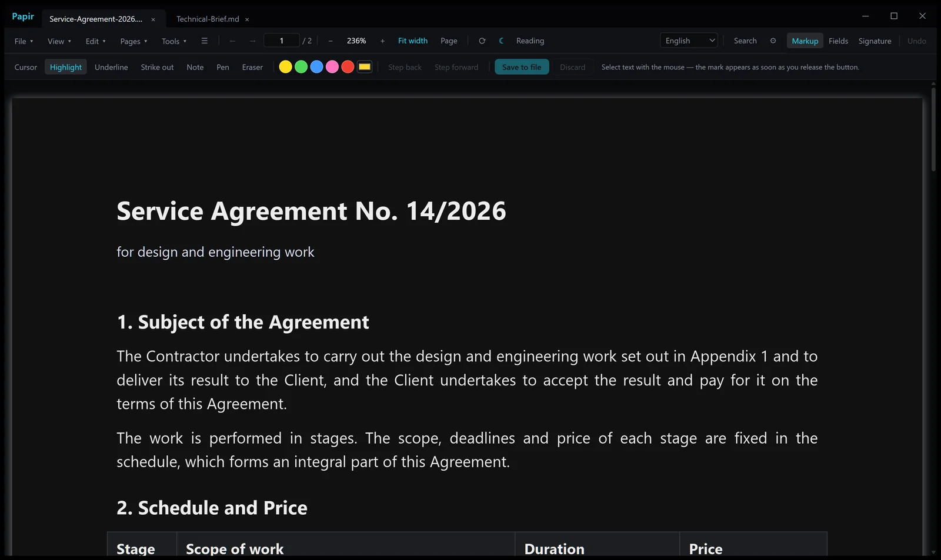Choose the Eraser tool
The image size is (941, 560).
pos(252,68)
